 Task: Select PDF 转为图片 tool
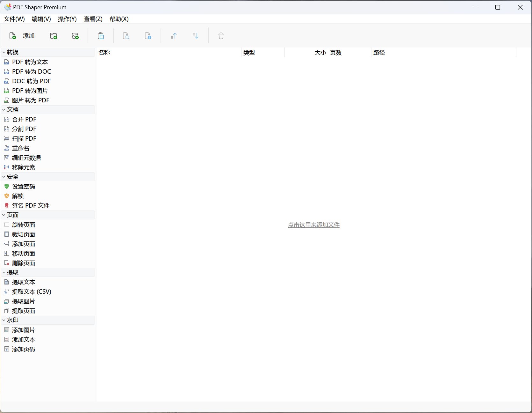click(30, 91)
